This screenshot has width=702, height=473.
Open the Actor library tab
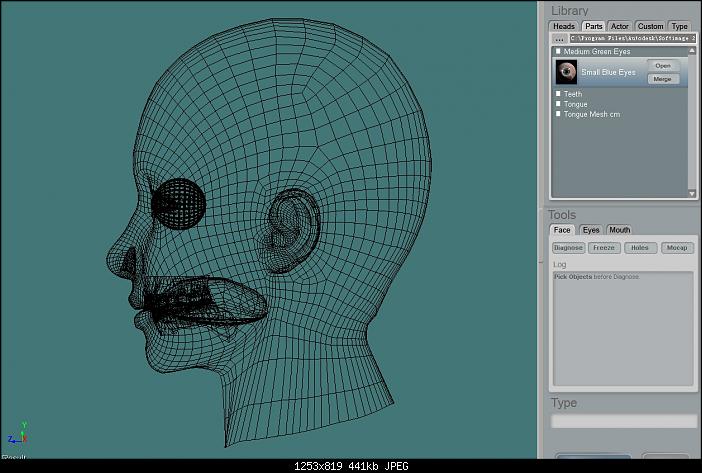click(620, 26)
